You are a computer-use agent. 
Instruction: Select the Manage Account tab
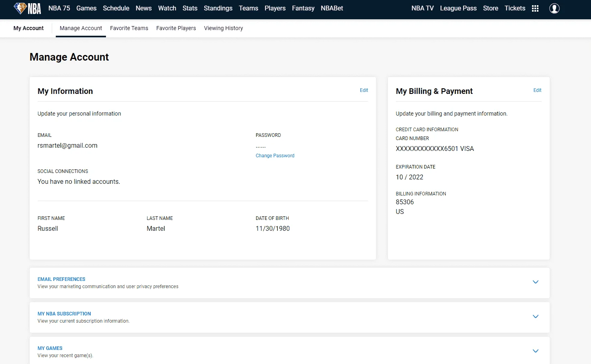pos(81,28)
